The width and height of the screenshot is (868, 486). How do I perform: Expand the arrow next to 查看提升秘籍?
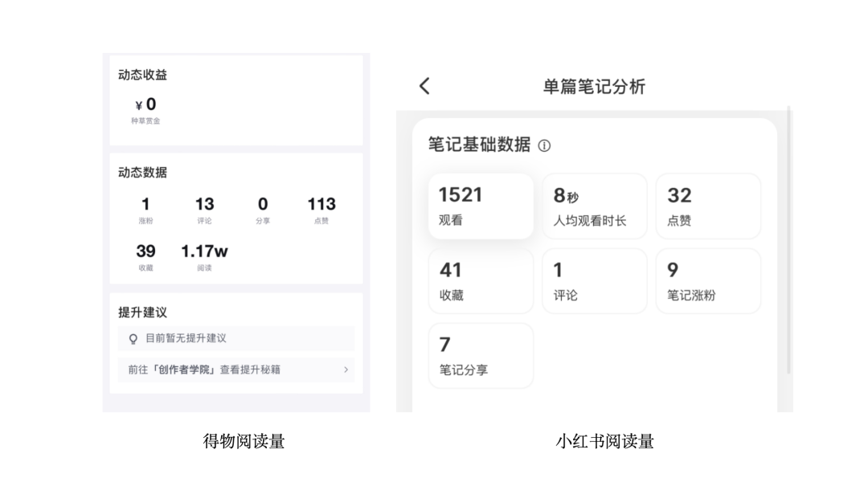pyautogui.click(x=346, y=370)
